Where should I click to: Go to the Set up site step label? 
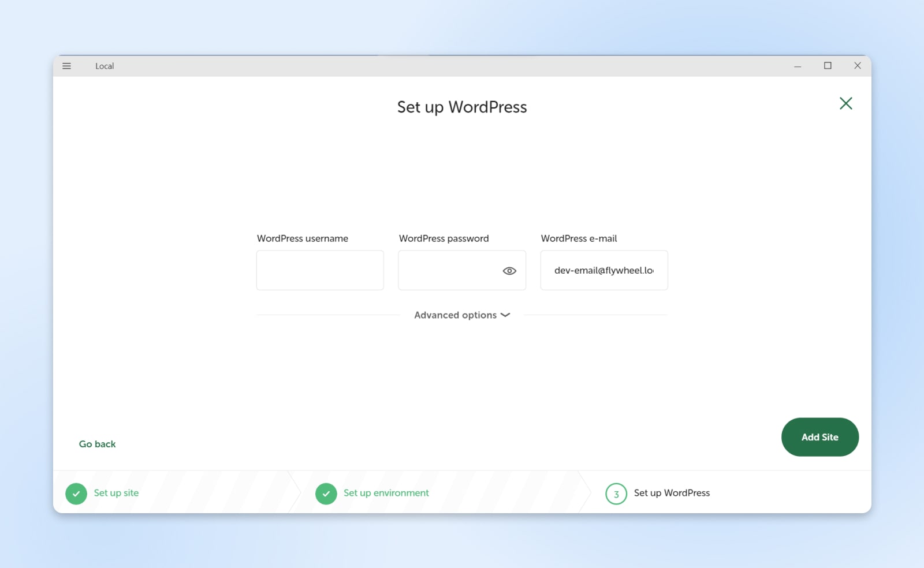tap(116, 493)
